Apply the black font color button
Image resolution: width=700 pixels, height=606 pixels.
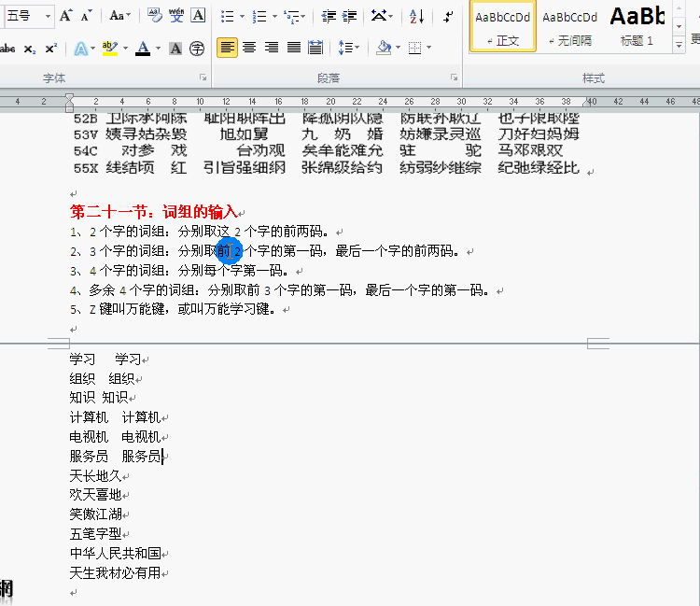pos(143,49)
